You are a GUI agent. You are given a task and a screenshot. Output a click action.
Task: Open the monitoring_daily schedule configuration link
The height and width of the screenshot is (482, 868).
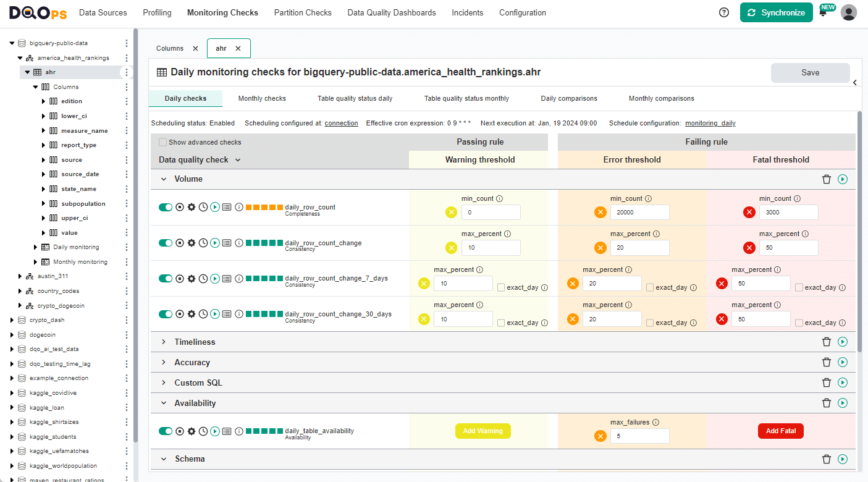click(710, 123)
